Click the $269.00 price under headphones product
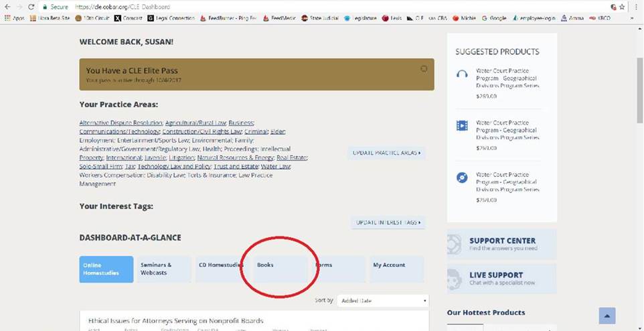The width and height of the screenshot is (644, 331). click(x=486, y=96)
